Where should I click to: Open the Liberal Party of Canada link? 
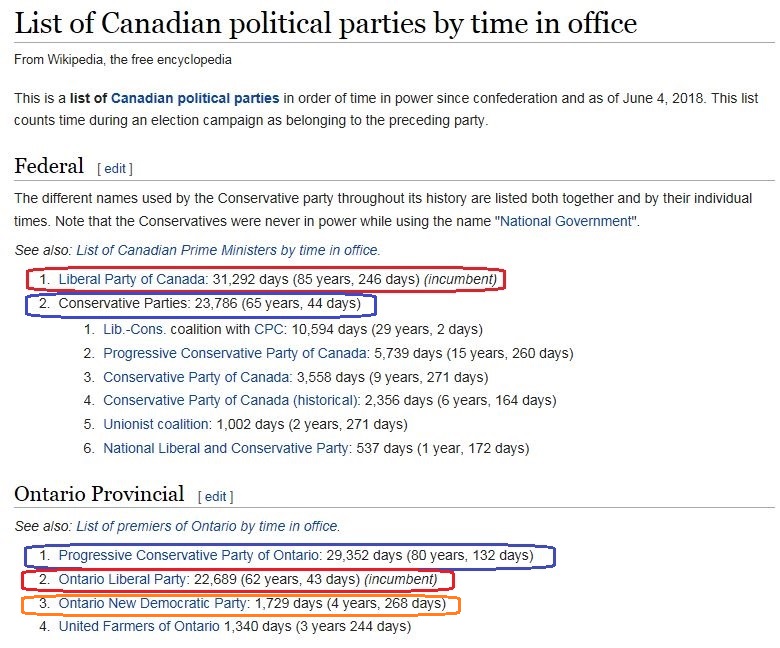click(132, 279)
